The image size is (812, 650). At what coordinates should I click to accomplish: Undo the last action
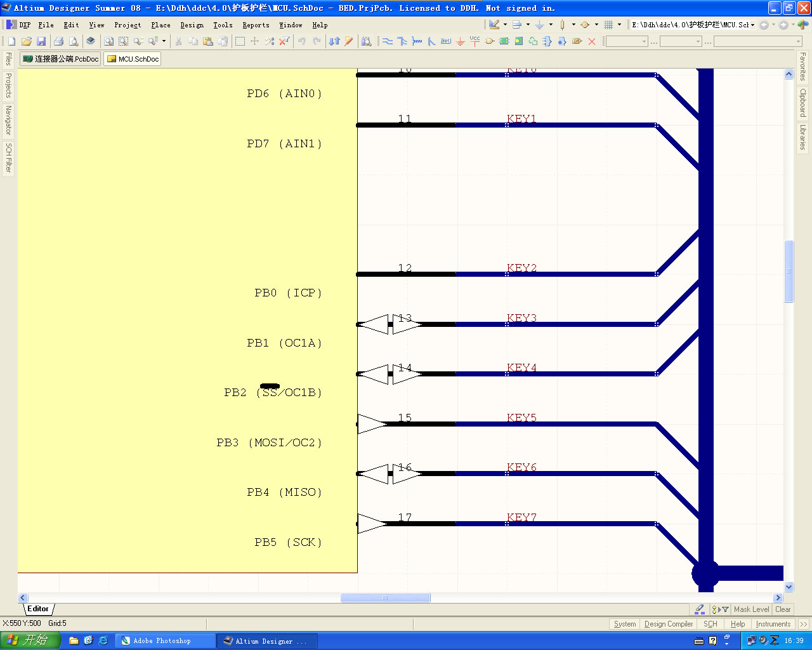point(301,41)
